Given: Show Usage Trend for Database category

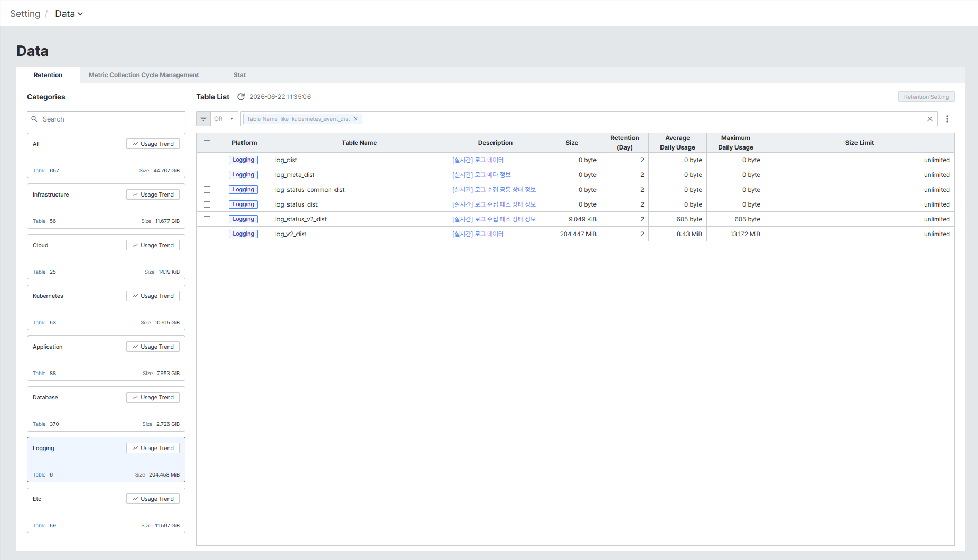Looking at the screenshot, I should click(x=153, y=397).
